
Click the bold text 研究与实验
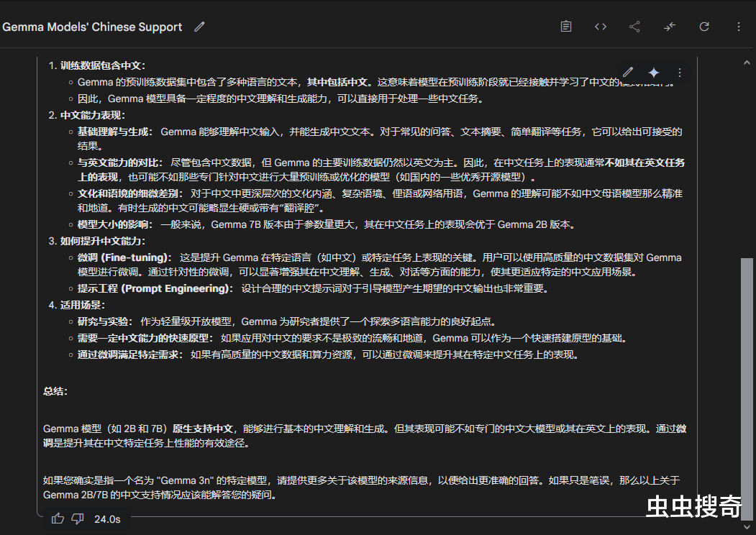pos(104,321)
